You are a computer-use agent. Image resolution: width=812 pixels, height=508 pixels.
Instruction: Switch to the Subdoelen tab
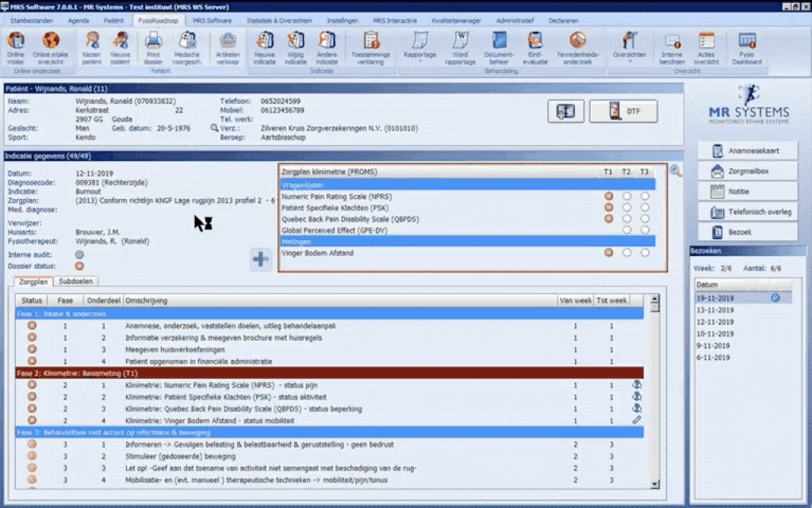coord(76,281)
